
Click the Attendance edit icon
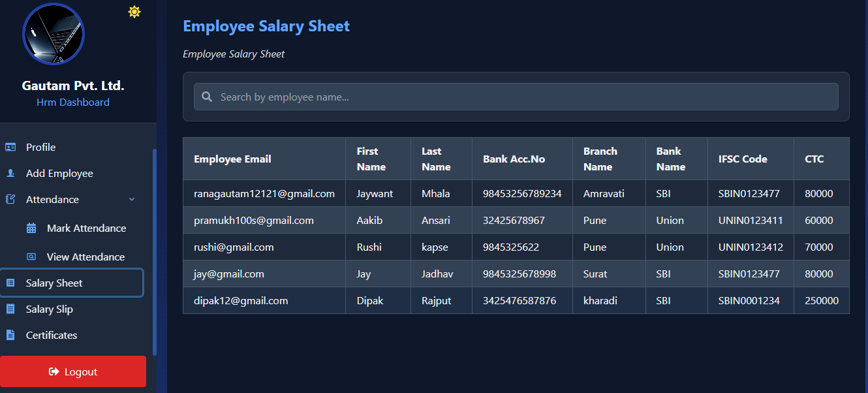tap(10, 199)
